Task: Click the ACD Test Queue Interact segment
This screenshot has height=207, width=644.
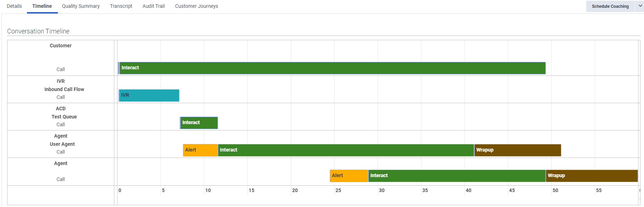Action: point(199,123)
